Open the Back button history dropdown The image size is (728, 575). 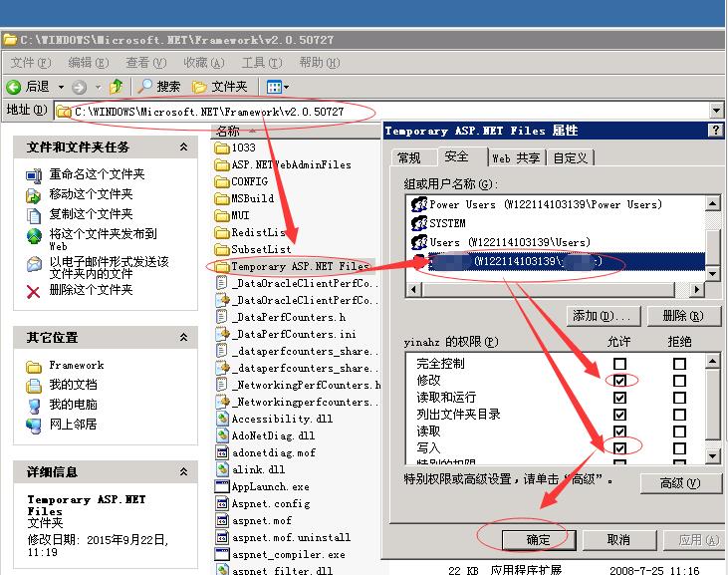pyautogui.click(x=62, y=87)
